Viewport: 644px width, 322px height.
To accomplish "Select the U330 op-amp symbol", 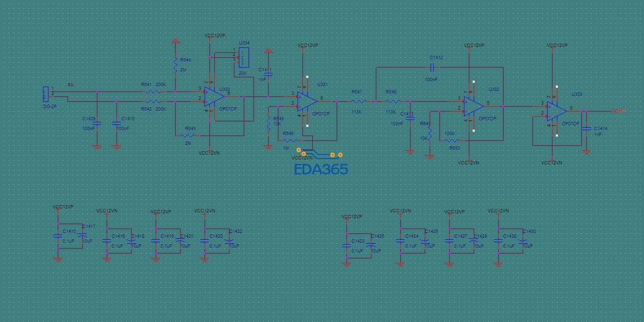I will click(214, 96).
